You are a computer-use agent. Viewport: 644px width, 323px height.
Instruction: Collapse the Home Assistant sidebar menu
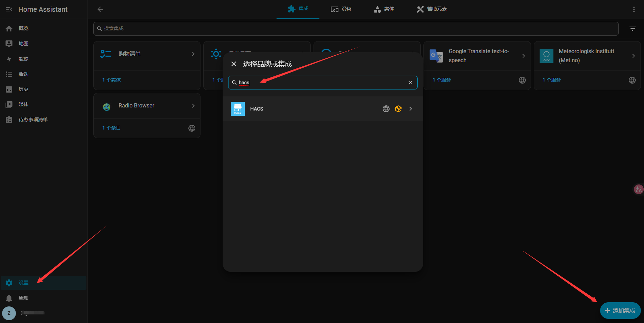(9, 9)
